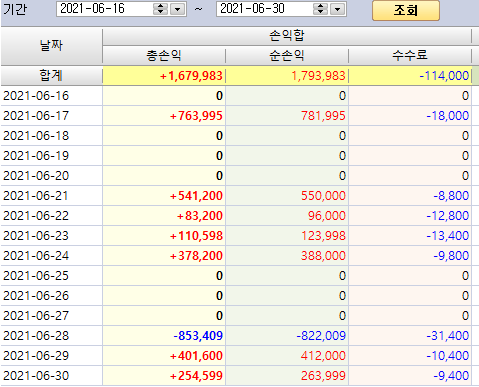Click -10,400 fee cell

[410, 356]
